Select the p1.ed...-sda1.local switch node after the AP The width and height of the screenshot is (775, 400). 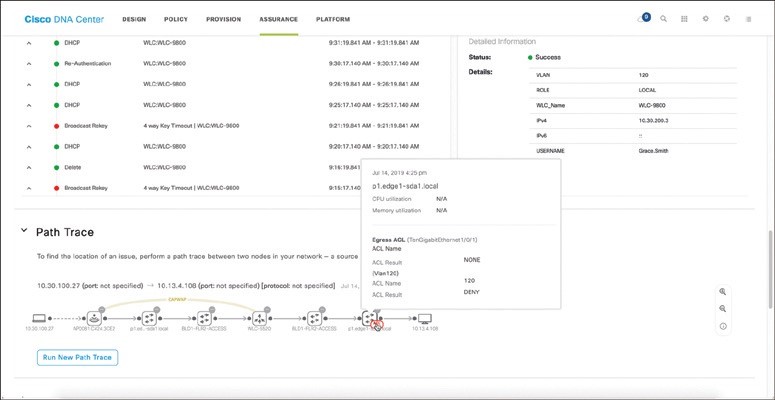coord(149,318)
